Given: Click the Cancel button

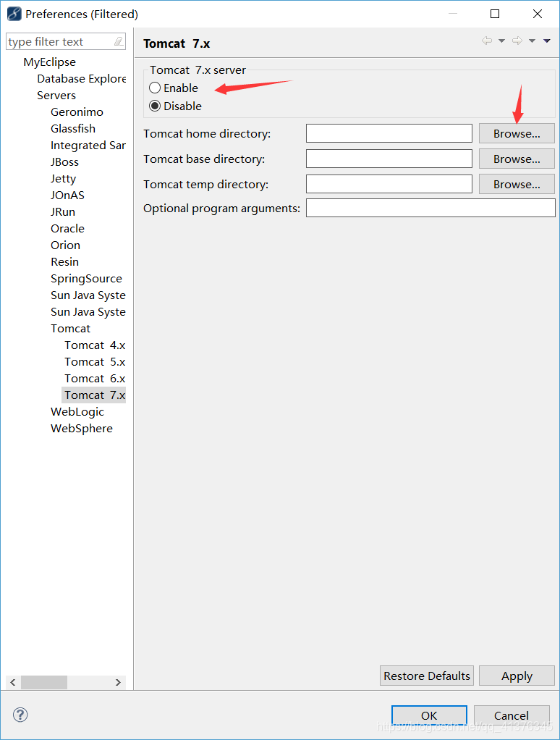Looking at the screenshot, I should pos(512,715).
